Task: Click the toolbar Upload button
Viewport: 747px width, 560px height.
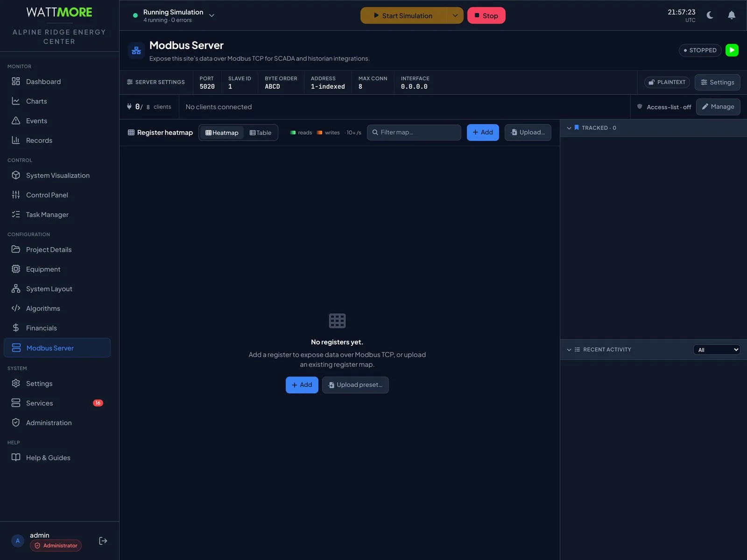Action: [528, 133]
